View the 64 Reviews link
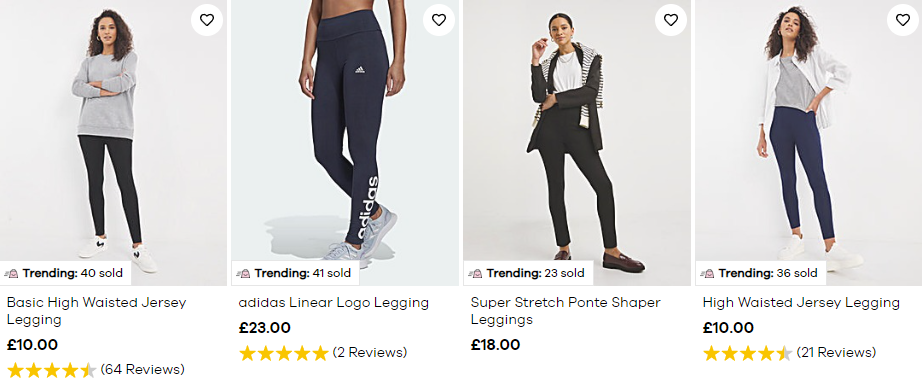Image resolution: width=922 pixels, height=382 pixels. coord(143,370)
